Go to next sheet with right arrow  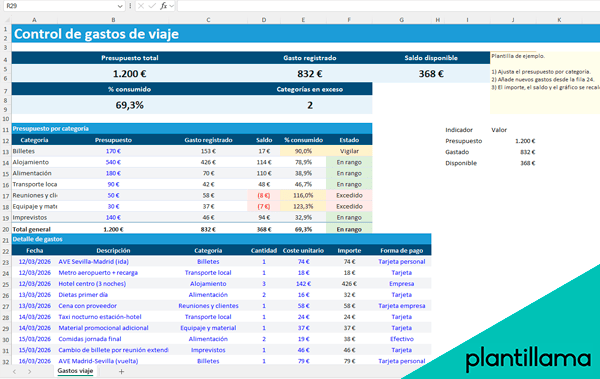pyautogui.click(x=29, y=371)
